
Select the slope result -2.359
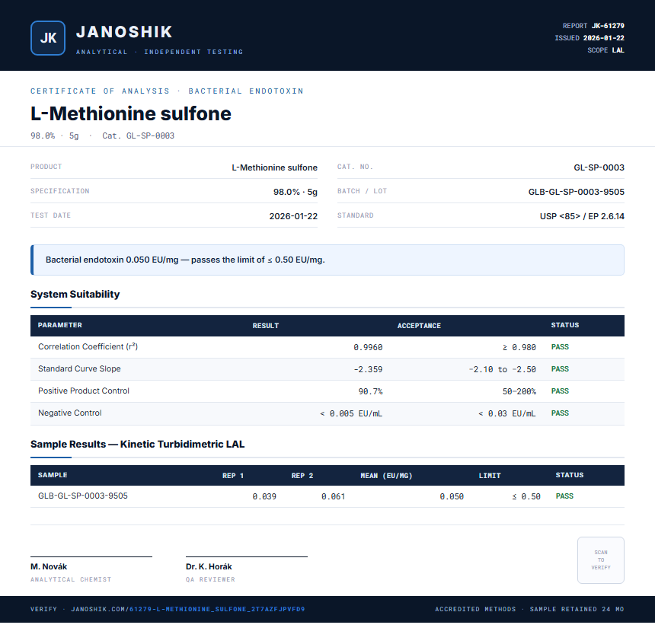[x=368, y=369]
